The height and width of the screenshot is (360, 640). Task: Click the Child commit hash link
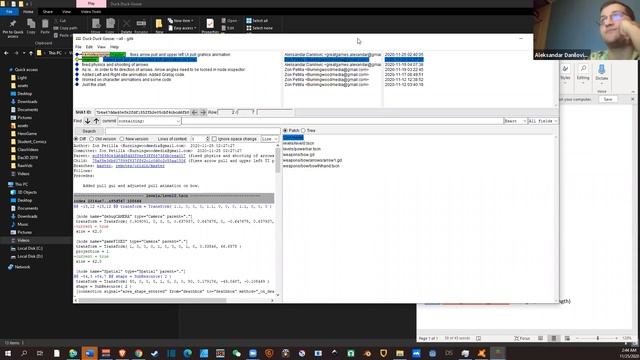pos(139,161)
